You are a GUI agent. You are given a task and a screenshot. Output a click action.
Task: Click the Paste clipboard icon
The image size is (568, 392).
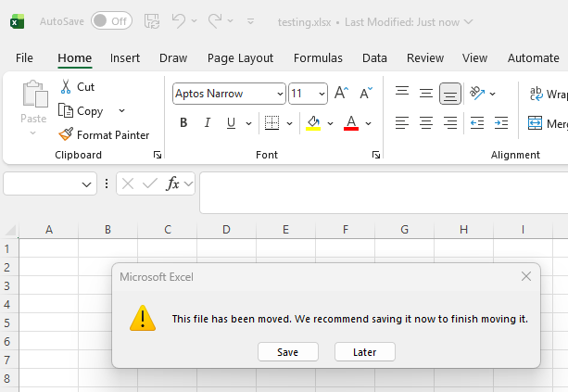[x=35, y=94]
